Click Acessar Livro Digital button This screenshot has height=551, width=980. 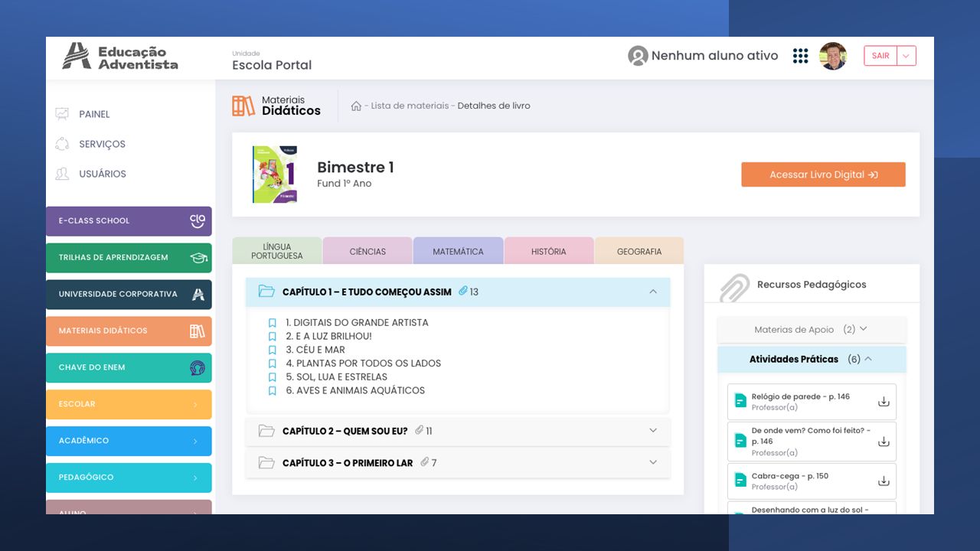pyautogui.click(x=823, y=174)
